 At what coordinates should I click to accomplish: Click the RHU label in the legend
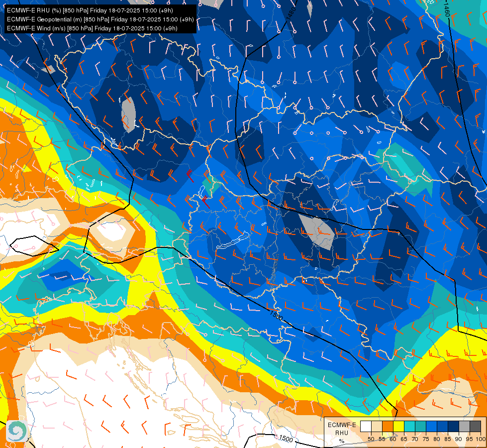point(342,433)
